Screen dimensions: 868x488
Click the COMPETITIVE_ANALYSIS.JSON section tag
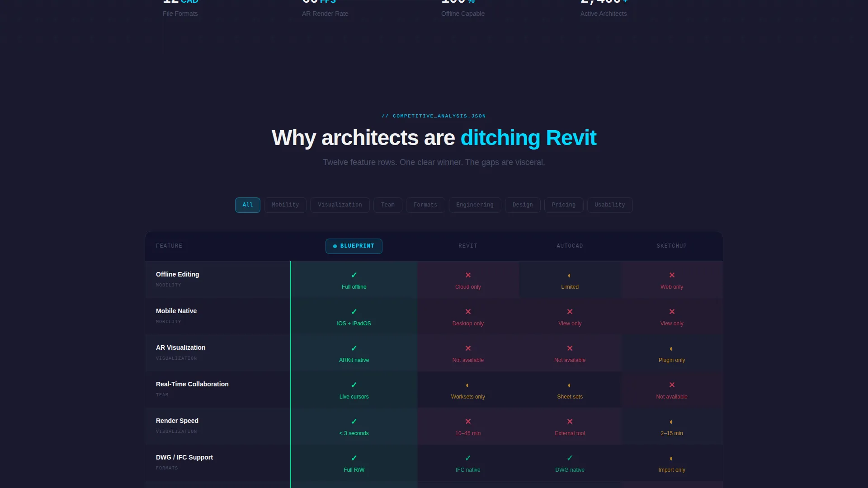434,117
